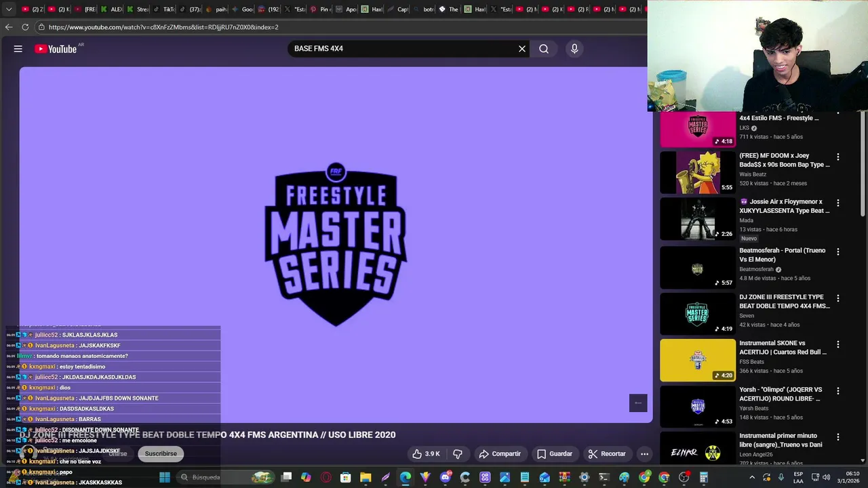Screen dimensions: 868x488
Task: Open DJ ZONE III Freestyle Type Beat sidebar link
Action: (x=785, y=302)
